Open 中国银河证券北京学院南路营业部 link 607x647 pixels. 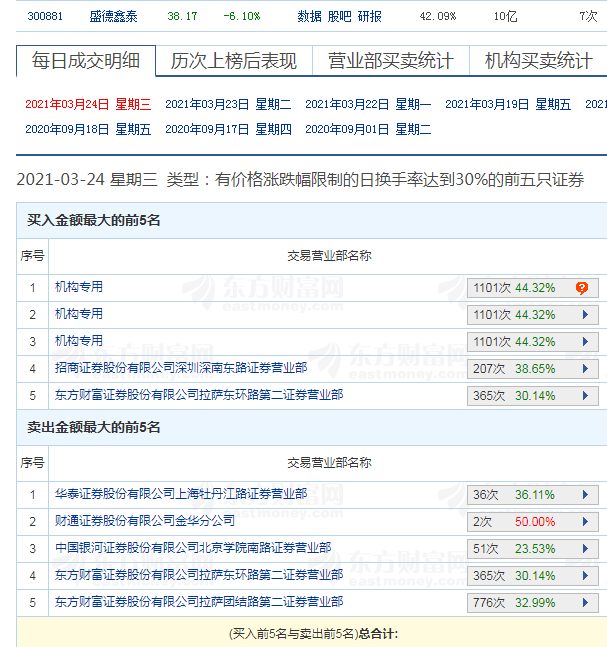193,548
